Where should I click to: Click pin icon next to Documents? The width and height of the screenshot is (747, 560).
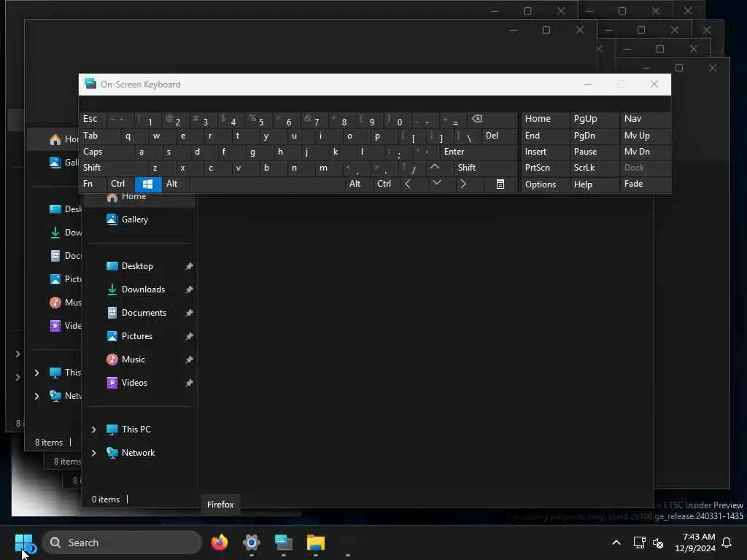click(x=189, y=313)
